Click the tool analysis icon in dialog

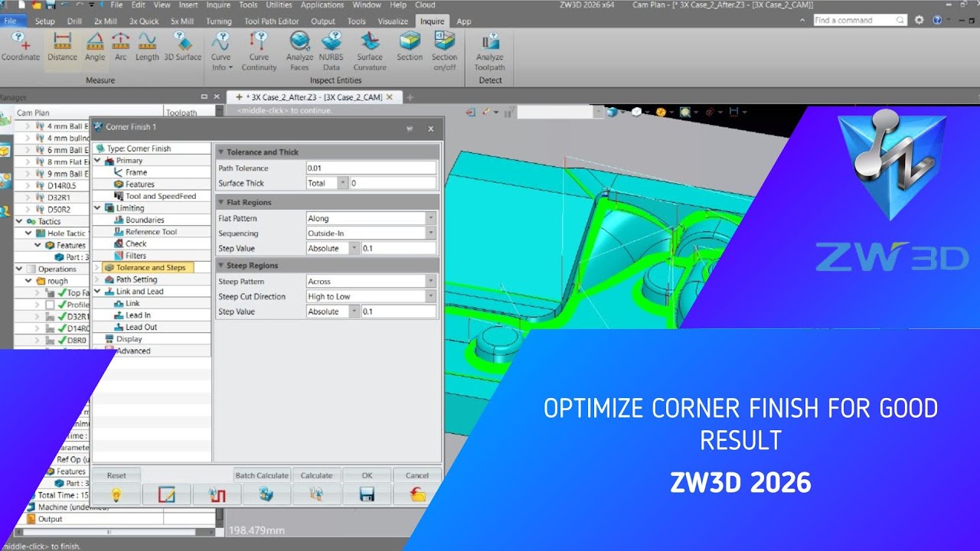tap(316, 494)
